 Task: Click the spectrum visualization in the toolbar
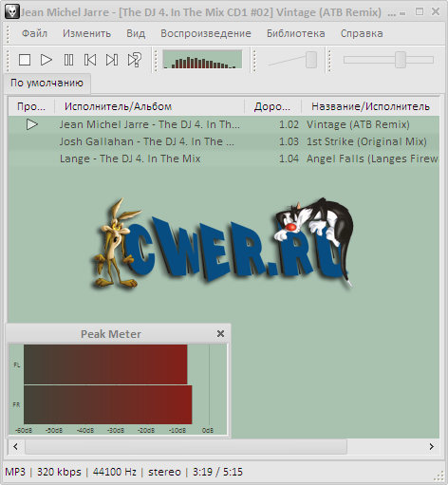pyautogui.click(x=202, y=59)
